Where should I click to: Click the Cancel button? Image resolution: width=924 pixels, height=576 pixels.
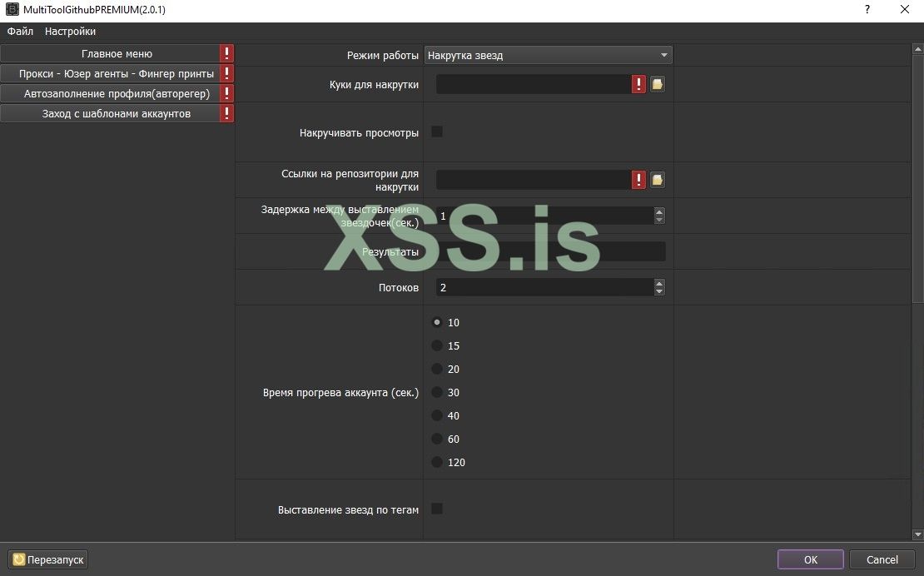pyautogui.click(x=882, y=559)
